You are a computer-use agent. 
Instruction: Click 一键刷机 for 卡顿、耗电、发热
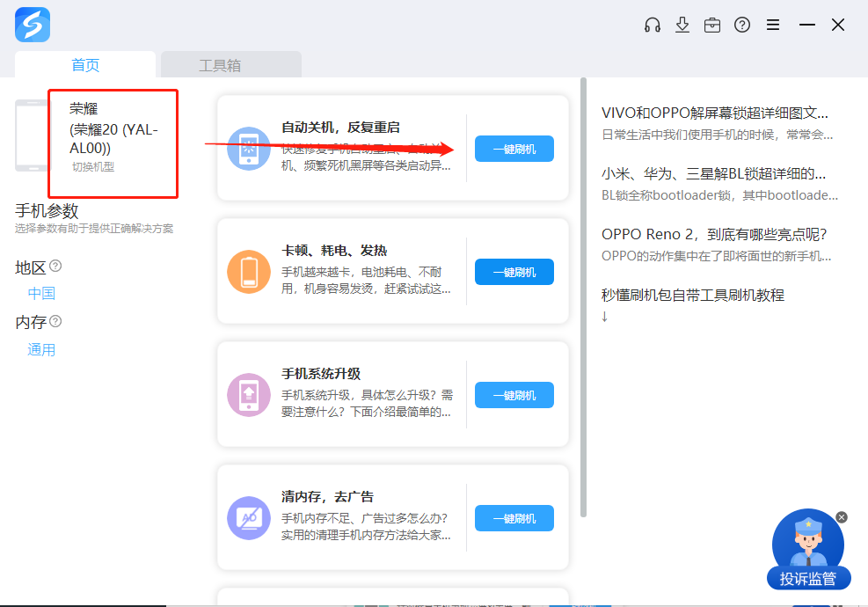pyautogui.click(x=514, y=272)
